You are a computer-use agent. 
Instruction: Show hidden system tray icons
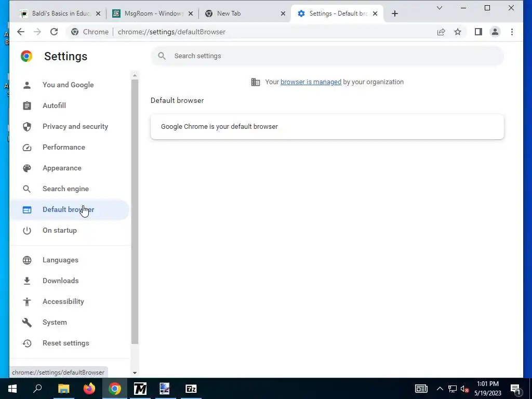[x=440, y=389]
